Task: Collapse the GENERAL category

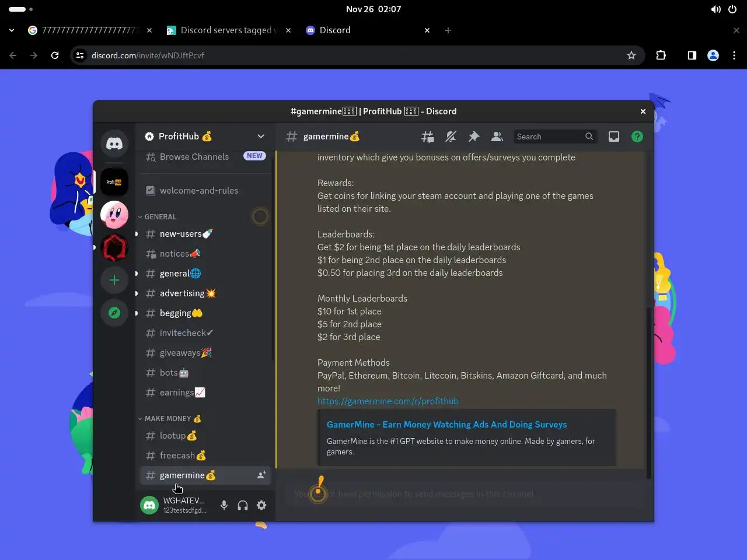Action: coord(158,216)
